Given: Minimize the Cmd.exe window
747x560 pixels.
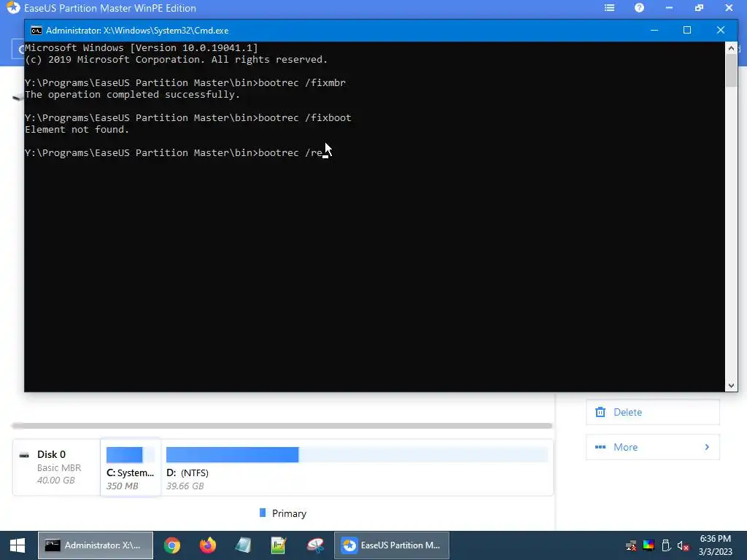Looking at the screenshot, I should [654, 30].
